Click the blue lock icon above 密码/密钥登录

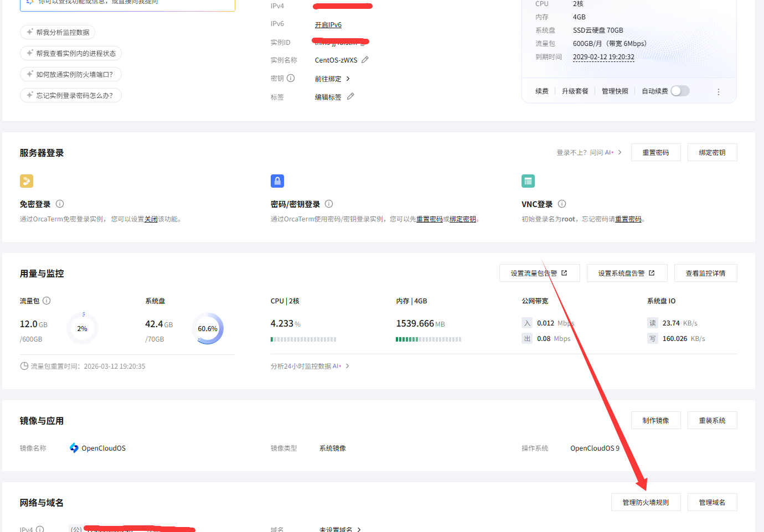click(277, 181)
